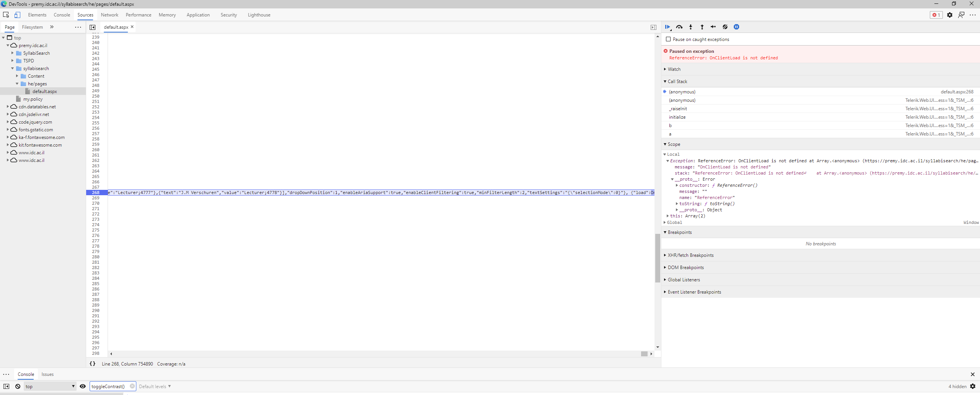
Task: Click the live expression eye icon
Action: [x=83, y=386]
